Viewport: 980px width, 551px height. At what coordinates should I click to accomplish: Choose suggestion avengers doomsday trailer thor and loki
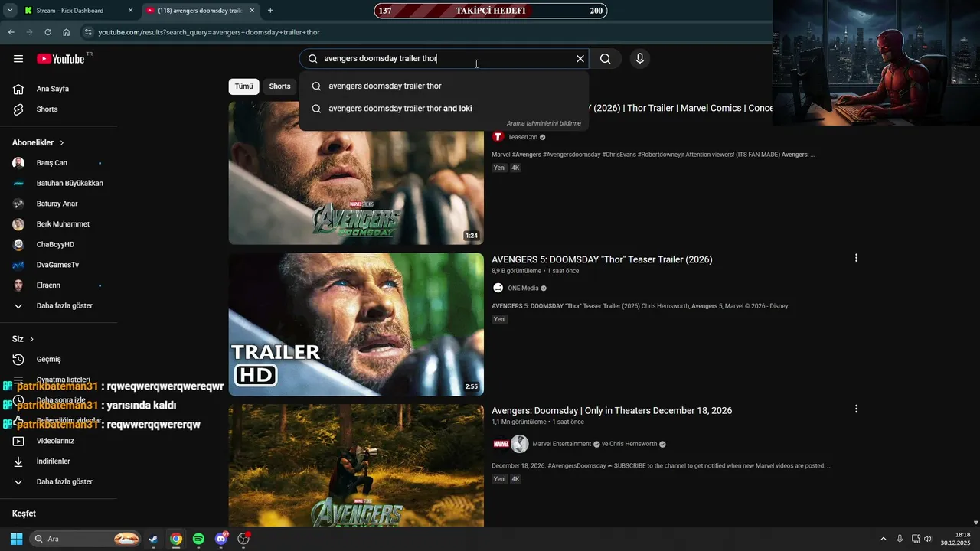click(444, 109)
